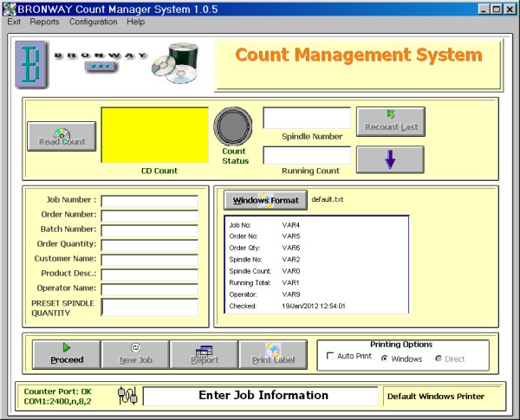This screenshot has width=520, height=420.
Task: Click the serial port connector icon
Action: 127,396
